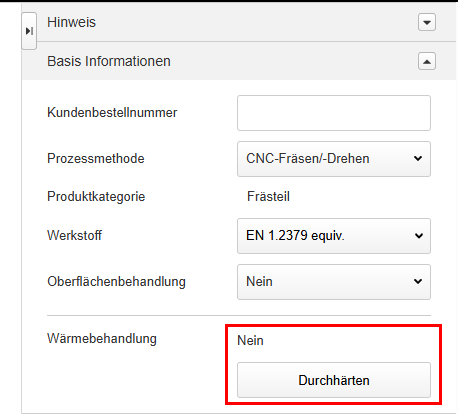Collapse the Basis Informationen section arrow
Viewport: 458px width, 414px height.
[x=427, y=61]
